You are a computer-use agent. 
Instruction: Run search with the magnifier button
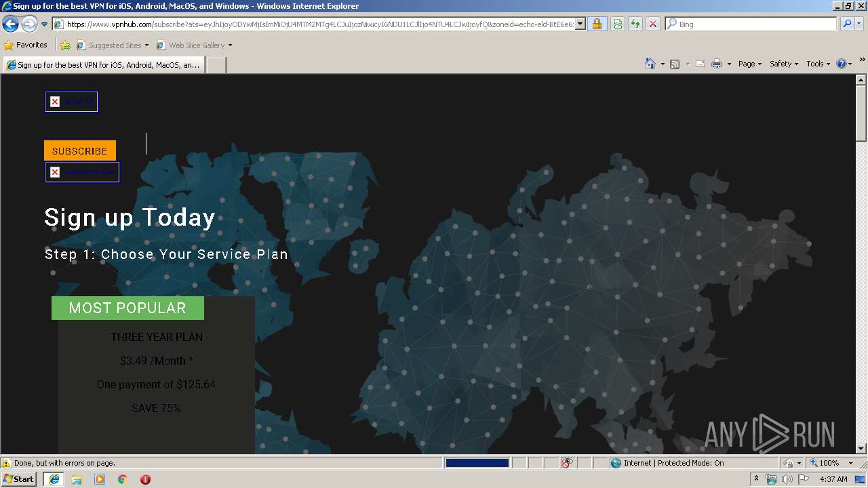tap(846, 24)
